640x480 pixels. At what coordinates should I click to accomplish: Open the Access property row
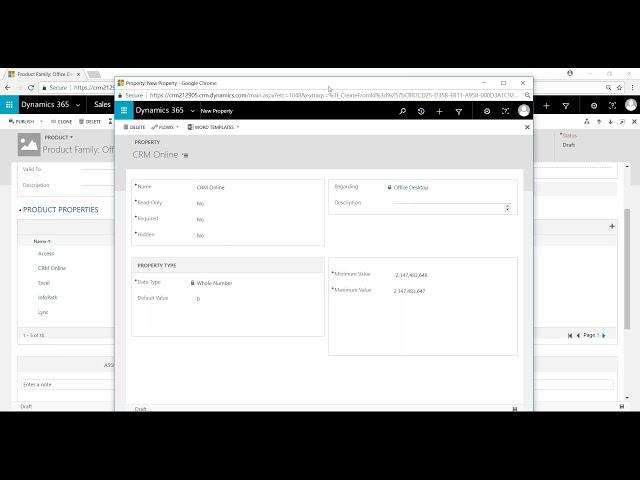[46, 253]
